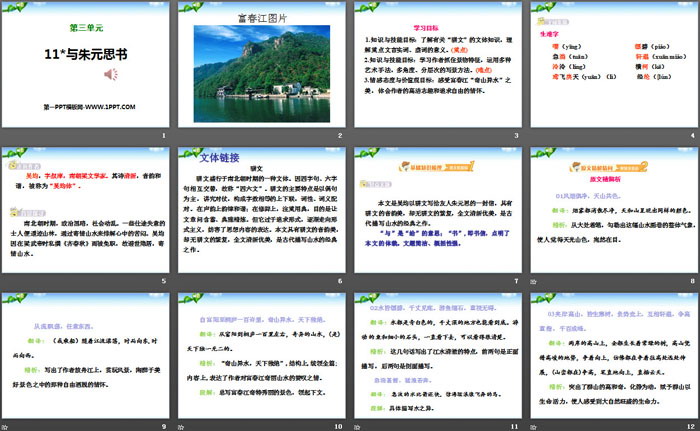Click the 文体链接 heading on slide 6

(x=218, y=157)
